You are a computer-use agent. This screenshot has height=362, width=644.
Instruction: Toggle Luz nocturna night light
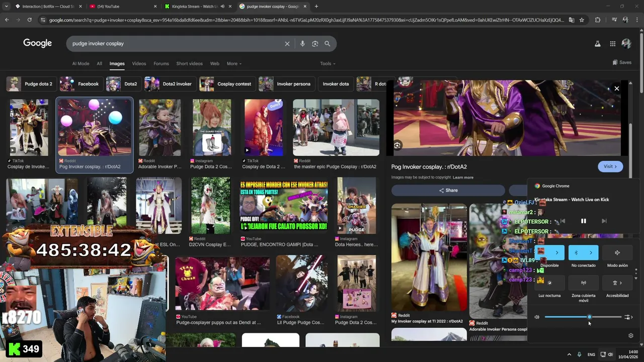pyautogui.click(x=549, y=283)
